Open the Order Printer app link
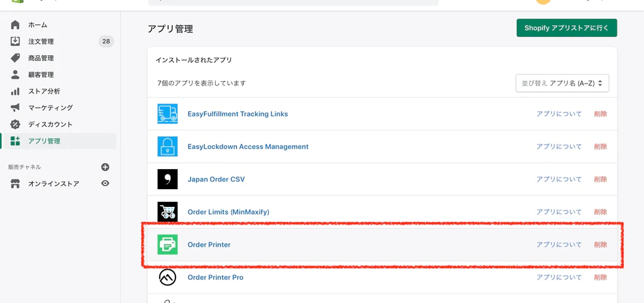The height and width of the screenshot is (303, 644). click(x=209, y=245)
